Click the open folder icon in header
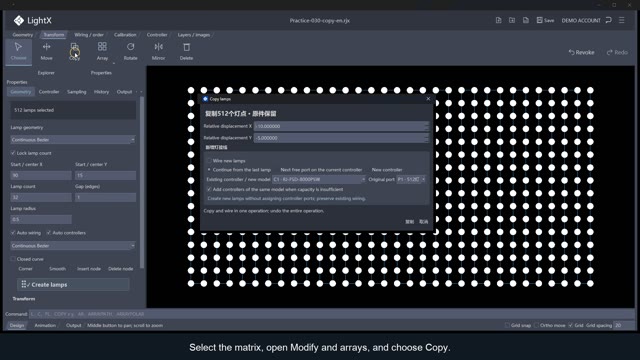The image size is (640, 360). pyautogui.click(x=512, y=20)
